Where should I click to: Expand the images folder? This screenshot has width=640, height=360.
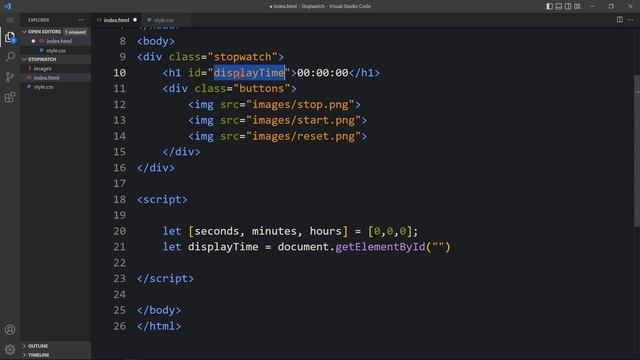coord(42,69)
